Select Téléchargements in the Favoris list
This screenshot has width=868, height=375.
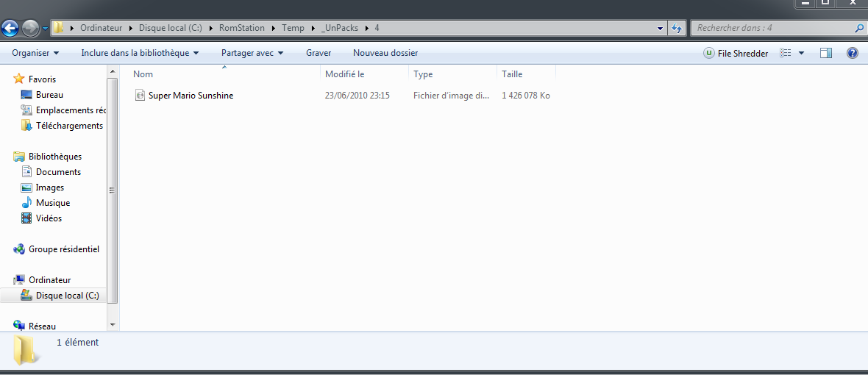point(69,126)
